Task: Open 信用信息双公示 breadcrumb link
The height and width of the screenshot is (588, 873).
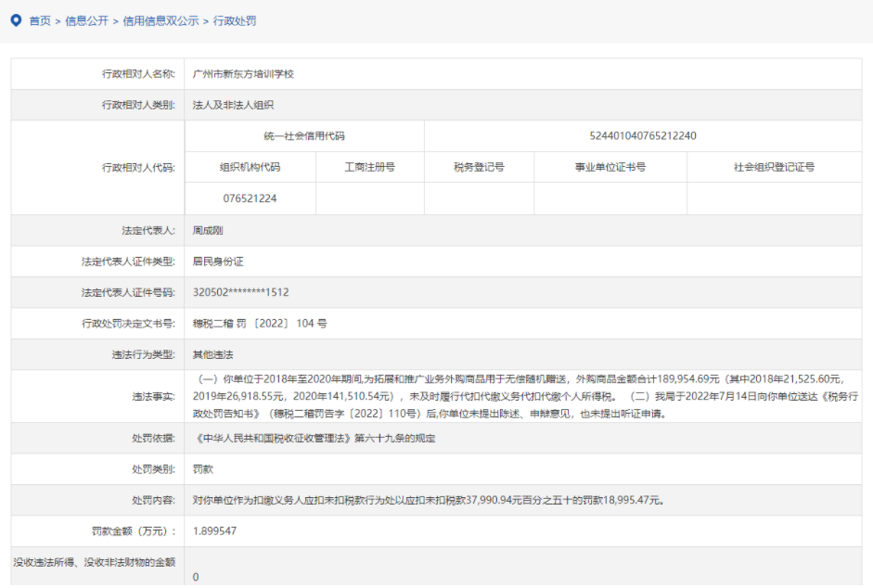Action: [x=160, y=21]
